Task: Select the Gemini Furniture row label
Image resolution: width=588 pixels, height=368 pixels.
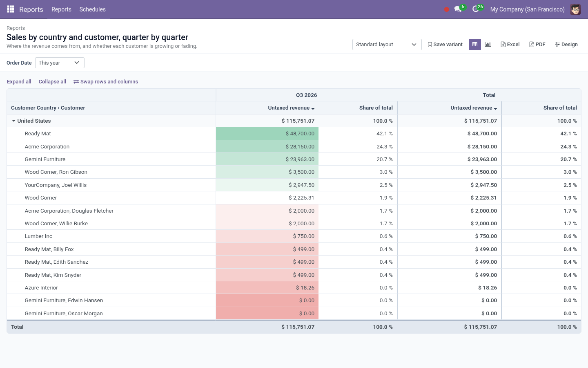Action: tap(45, 159)
